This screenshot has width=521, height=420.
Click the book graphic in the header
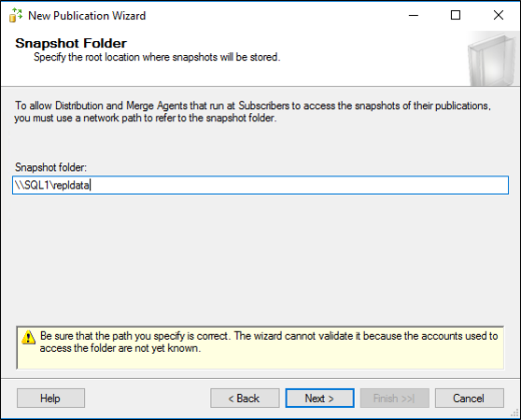coord(492,59)
